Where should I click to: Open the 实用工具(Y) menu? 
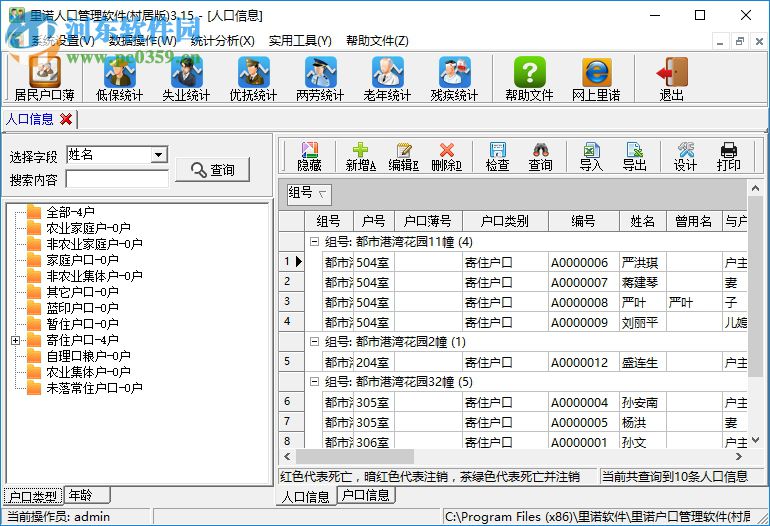300,41
